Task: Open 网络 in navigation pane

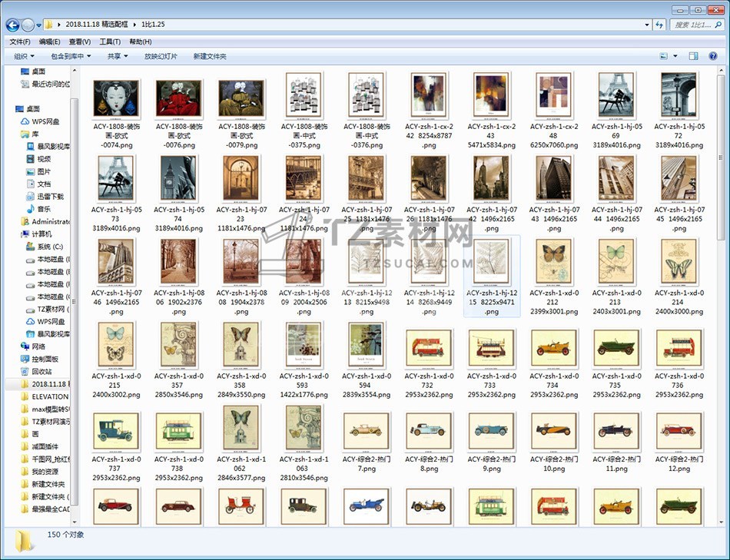Action: coord(33,346)
